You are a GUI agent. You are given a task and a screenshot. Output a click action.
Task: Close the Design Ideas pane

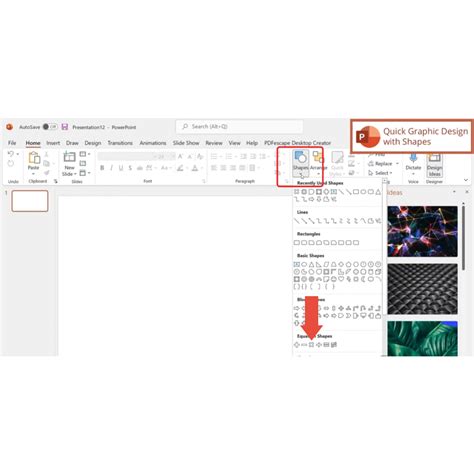pyautogui.click(x=467, y=192)
